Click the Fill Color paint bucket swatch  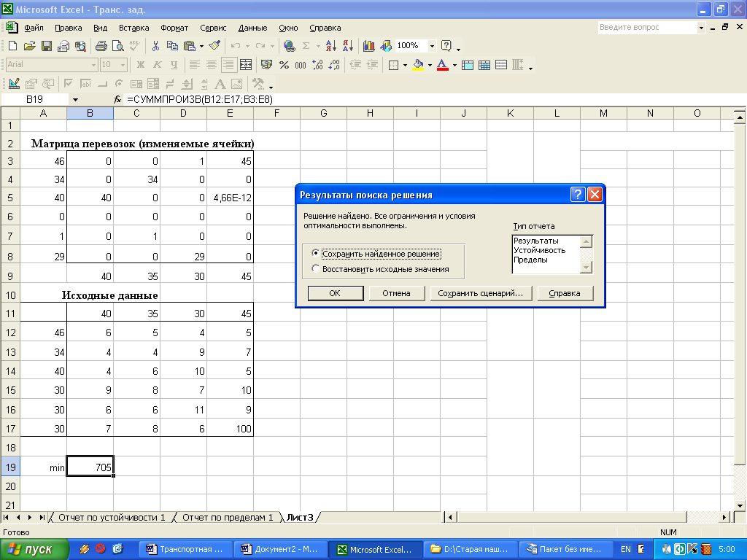(x=418, y=65)
